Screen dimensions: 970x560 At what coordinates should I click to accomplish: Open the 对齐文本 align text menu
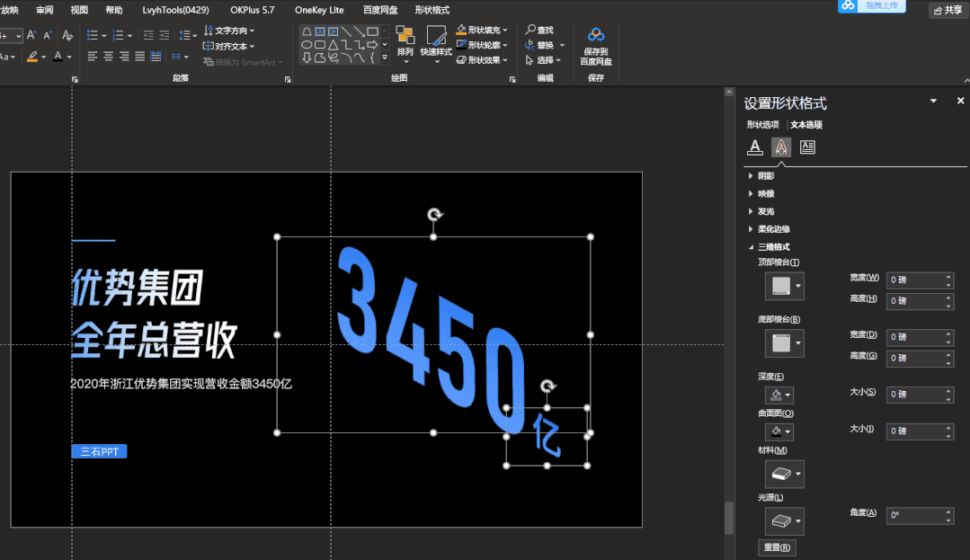(x=229, y=47)
